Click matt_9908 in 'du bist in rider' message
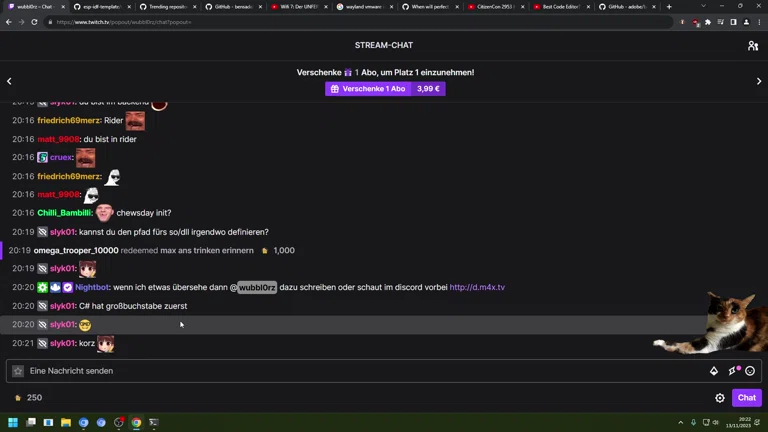768x432 pixels. click(x=58, y=139)
